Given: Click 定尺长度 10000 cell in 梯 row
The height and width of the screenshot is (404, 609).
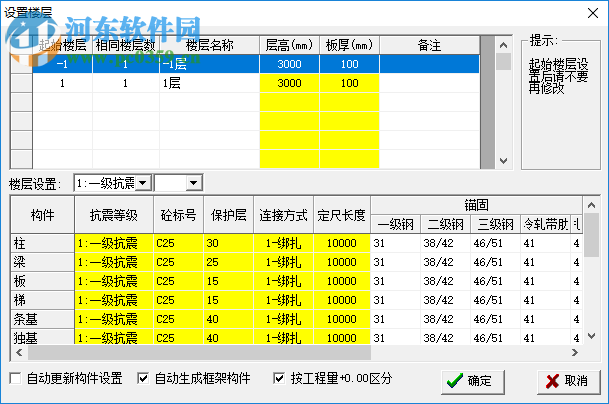Looking at the screenshot, I should [342, 300].
